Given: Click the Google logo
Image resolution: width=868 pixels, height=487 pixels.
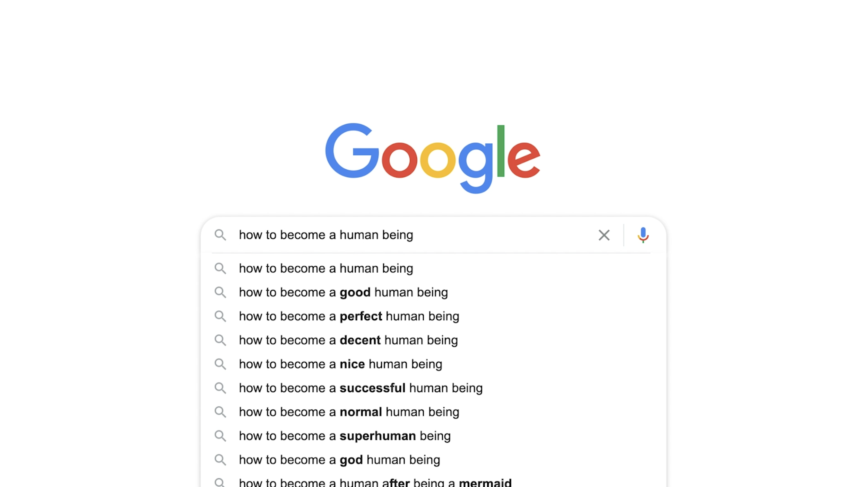Looking at the screenshot, I should coord(433,158).
